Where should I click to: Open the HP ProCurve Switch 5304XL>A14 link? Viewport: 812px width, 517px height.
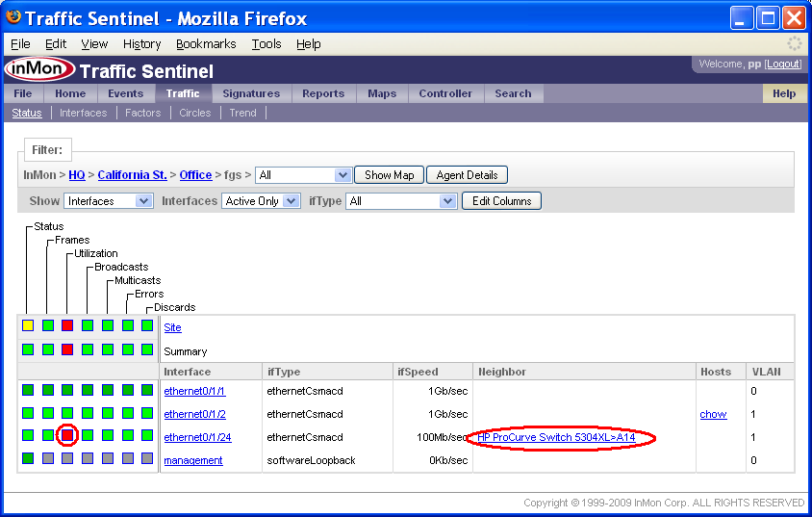[x=556, y=437]
